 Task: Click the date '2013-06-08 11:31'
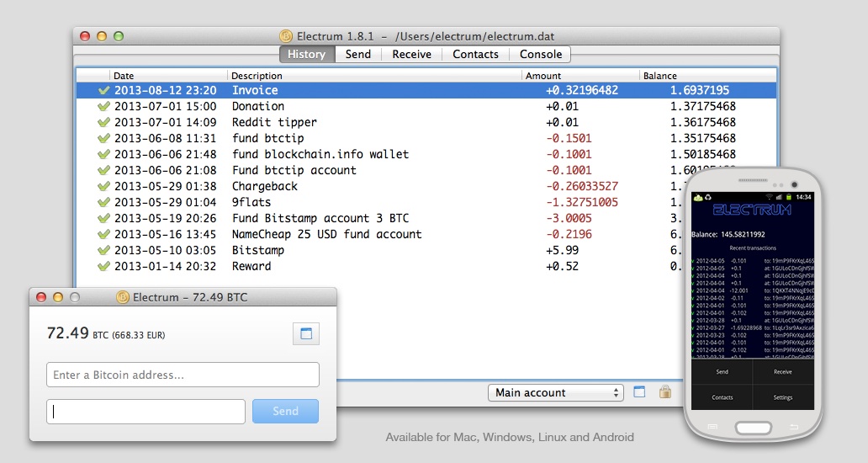point(165,138)
